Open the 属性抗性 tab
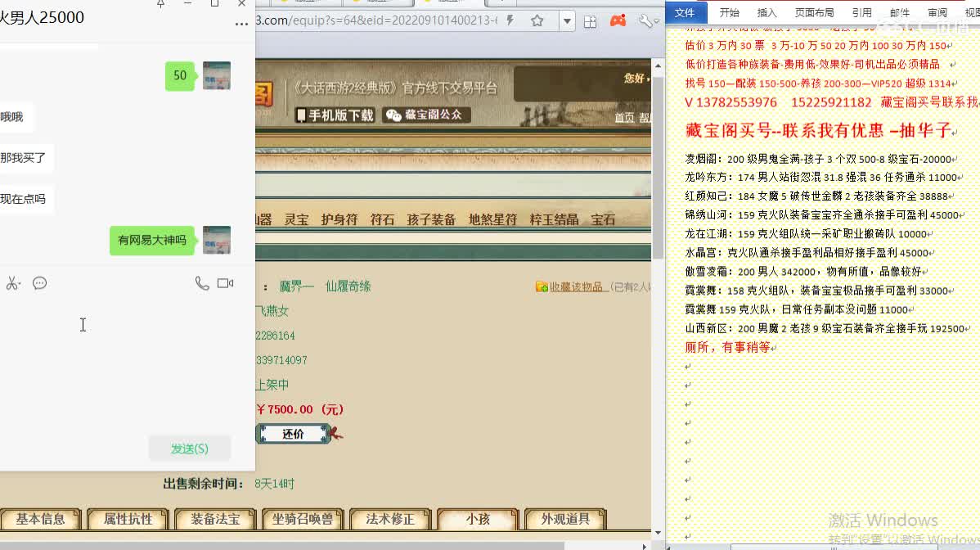The image size is (980, 550). point(128,519)
